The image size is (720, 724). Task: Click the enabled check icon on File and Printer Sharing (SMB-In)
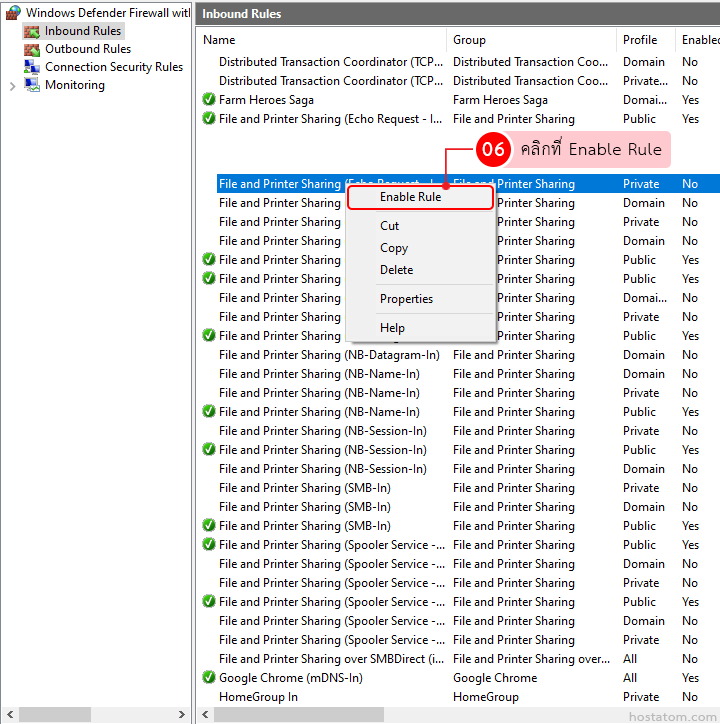point(209,526)
